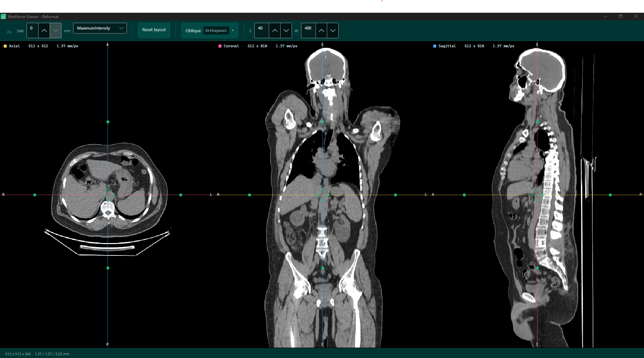The width and height of the screenshot is (644, 358).
Task: Click the volume dimensions 512 x 512 x 343 status text
Action: pyautogui.click(x=18, y=354)
